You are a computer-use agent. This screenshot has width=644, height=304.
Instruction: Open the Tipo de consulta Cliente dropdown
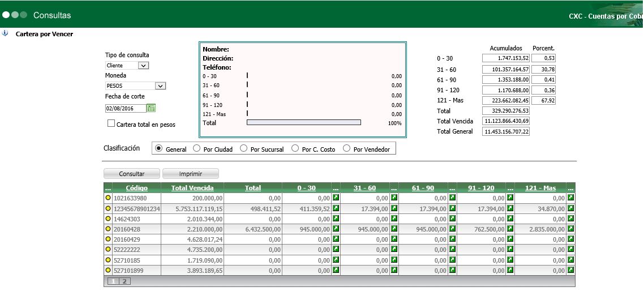(x=127, y=65)
